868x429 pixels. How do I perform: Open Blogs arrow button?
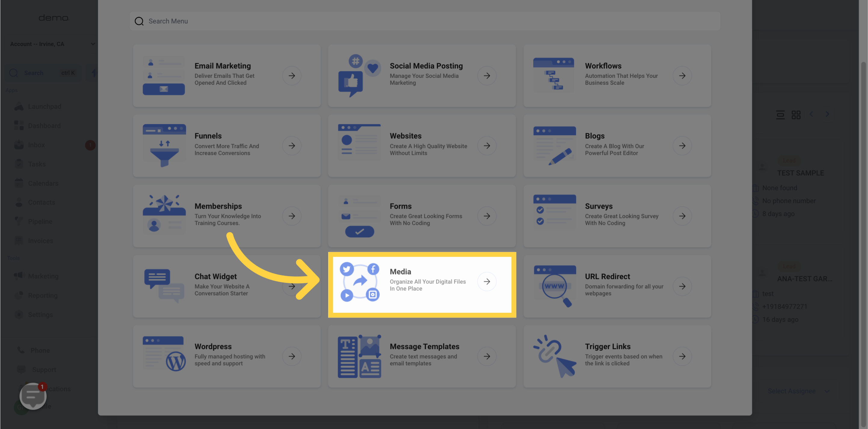tap(682, 146)
